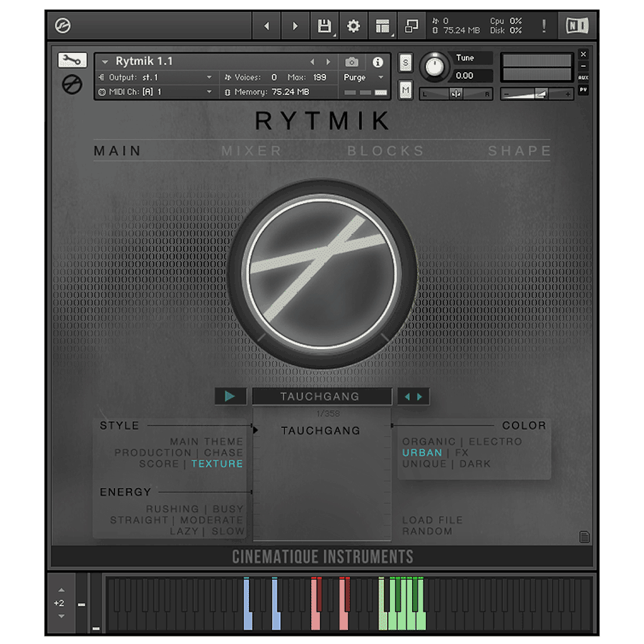
Task: Enable the SCORE style filter
Action: click(159, 464)
